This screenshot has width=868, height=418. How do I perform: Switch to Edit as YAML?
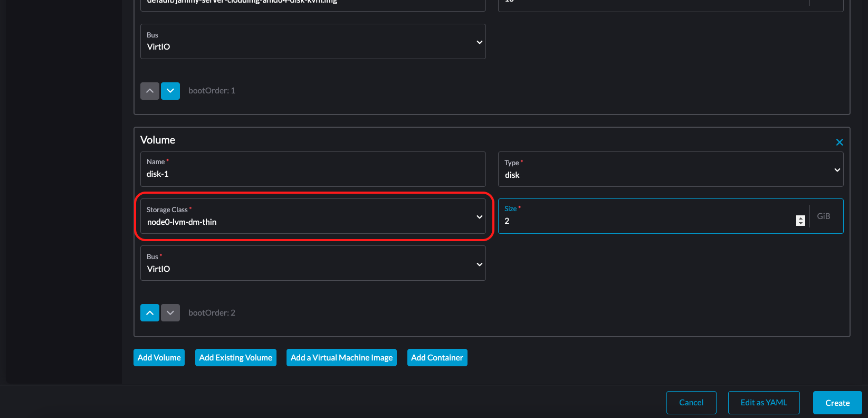764,403
